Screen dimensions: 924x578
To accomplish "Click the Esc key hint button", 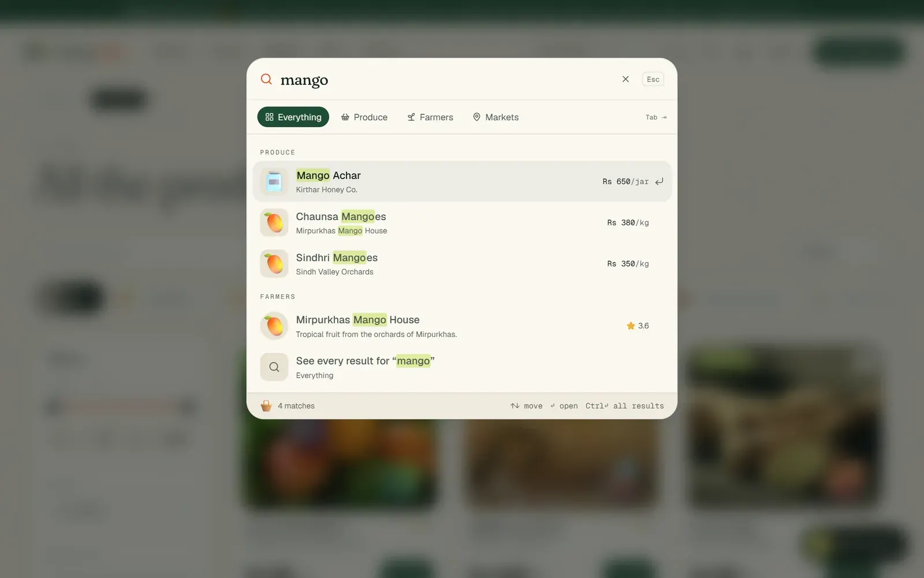I will point(653,79).
